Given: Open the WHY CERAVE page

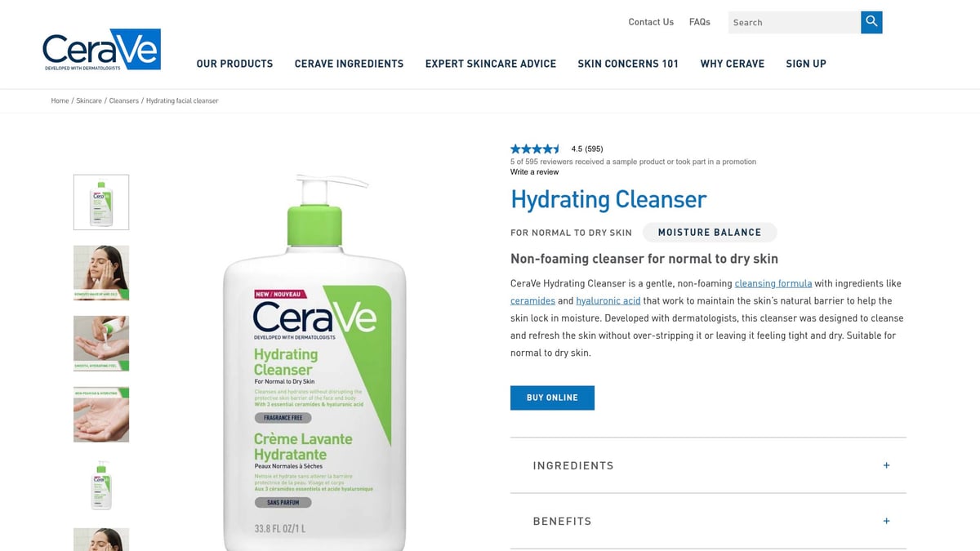Looking at the screenshot, I should pyautogui.click(x=732, y=64).
